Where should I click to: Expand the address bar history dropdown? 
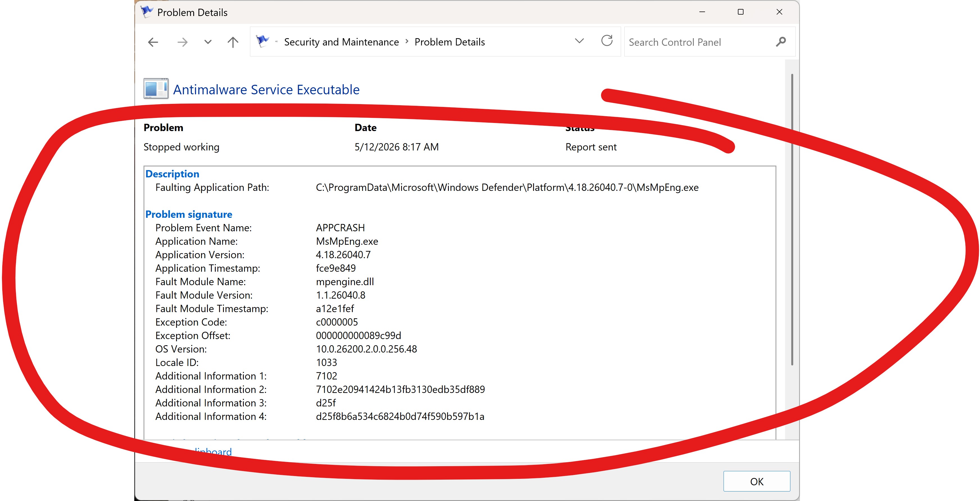point(579,41)
